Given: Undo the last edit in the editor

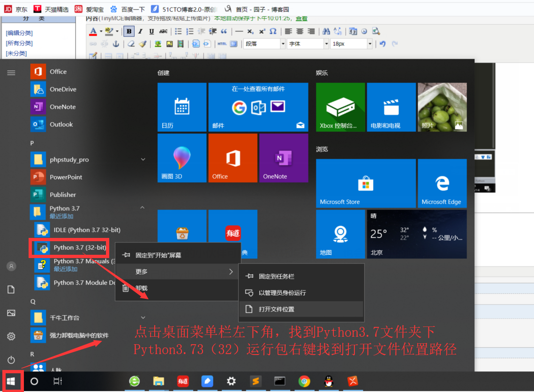Looking at the screenshot, I should (383, 44).
